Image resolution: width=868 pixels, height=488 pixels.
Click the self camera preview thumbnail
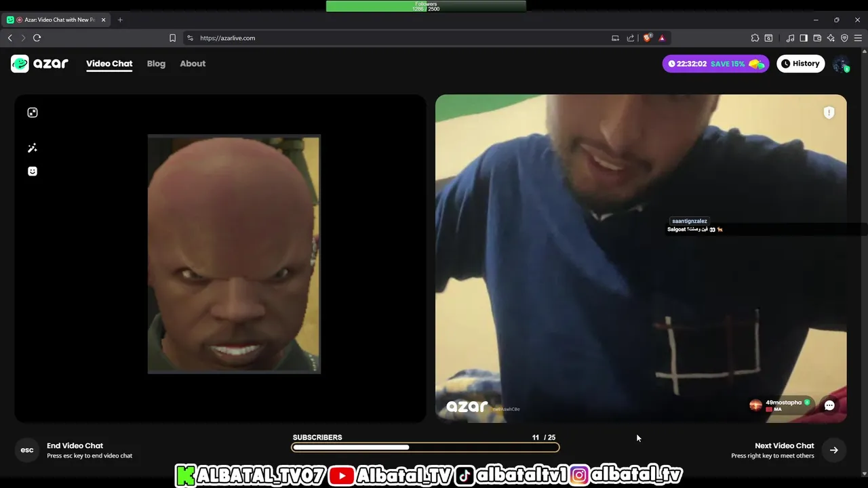[234, 254]
